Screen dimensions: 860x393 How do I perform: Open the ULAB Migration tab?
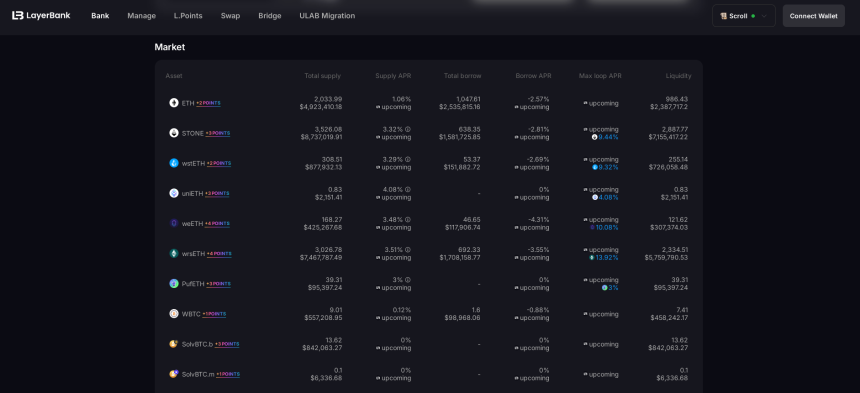point(327,16)
